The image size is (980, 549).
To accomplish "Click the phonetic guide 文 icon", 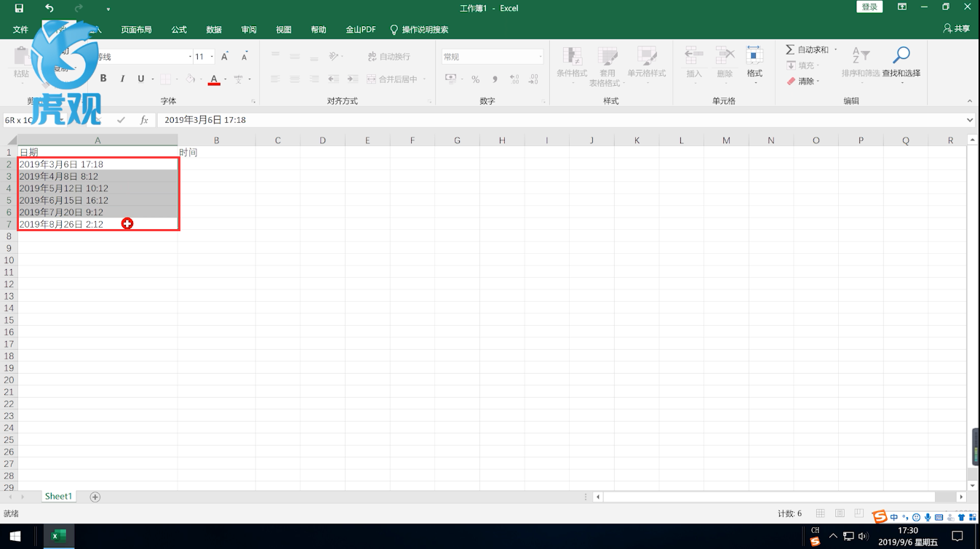I will [x=238, y=79].
